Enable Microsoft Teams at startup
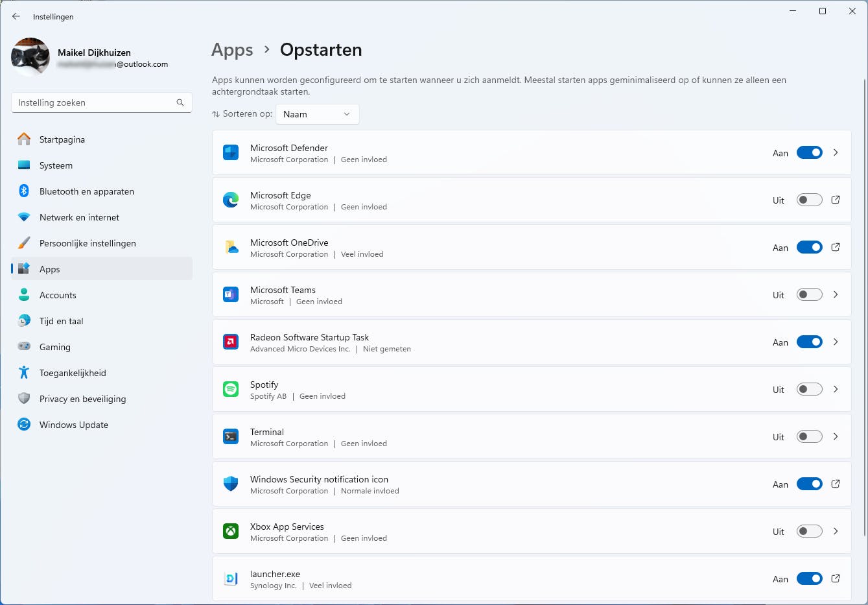Image resolution: width=868 pixels, height=605 pixels. (809, 294)
